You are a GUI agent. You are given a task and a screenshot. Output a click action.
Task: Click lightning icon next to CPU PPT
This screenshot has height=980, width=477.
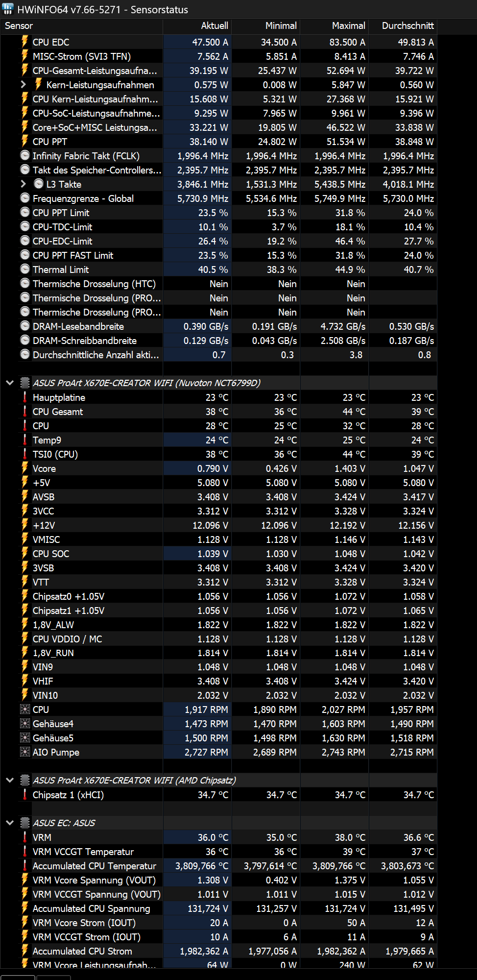tap(25, 142)
